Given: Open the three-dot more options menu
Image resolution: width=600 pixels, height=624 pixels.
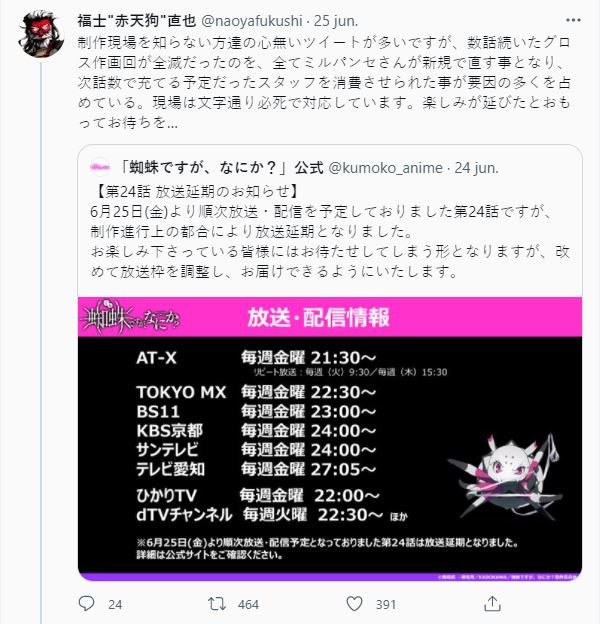Looking at the screenshot, I should click(573, 20).
